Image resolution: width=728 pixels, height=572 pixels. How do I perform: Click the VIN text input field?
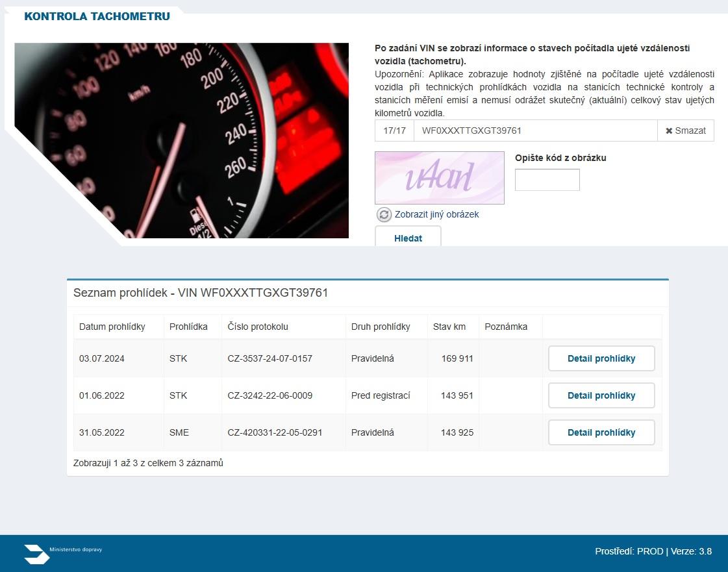535,131
